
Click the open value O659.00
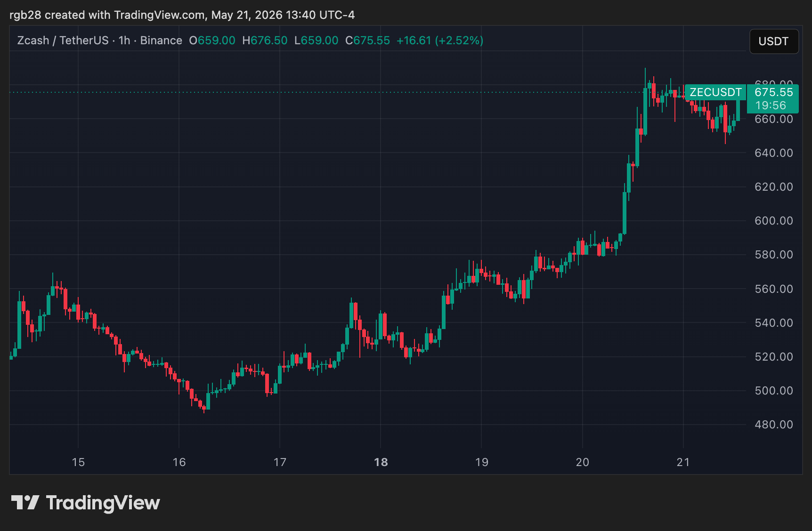tap(212, 40)
